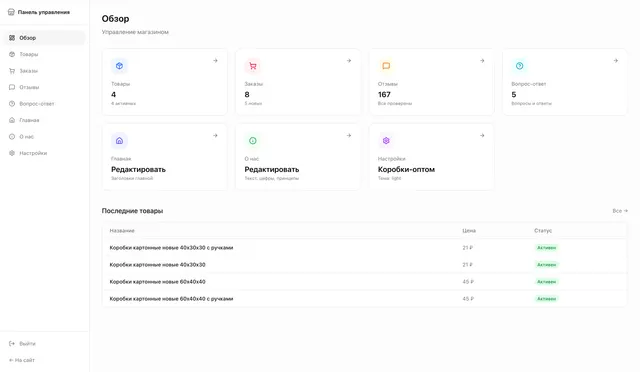Click the Главная home icon in sidebar
The image size is (640, 372).
[x=12, y=120]
